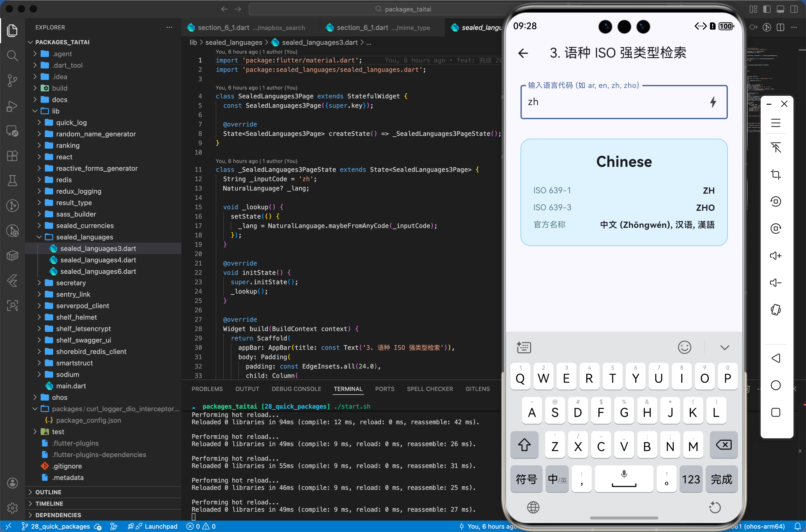Toggle 中/英 input language key
806x532 pixels.
coord(557,479)
